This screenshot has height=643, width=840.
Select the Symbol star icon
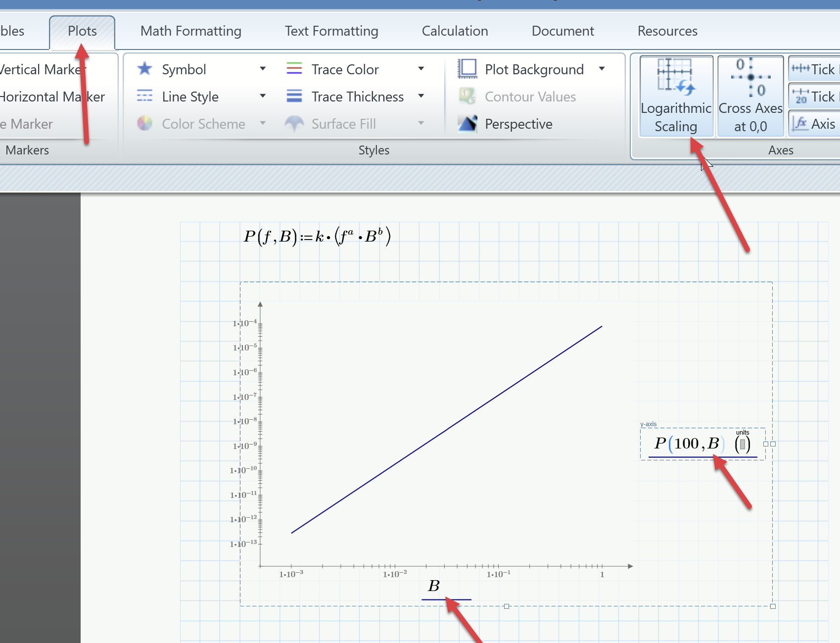tap(144, 69)
